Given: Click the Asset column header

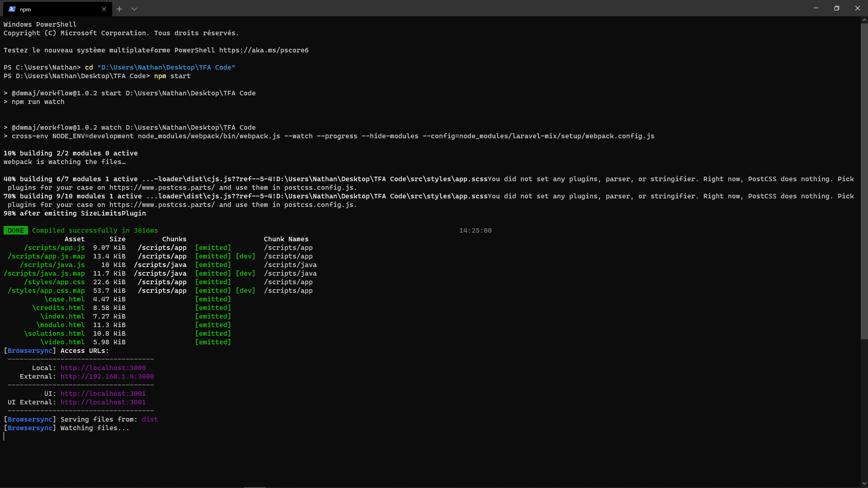Looking at the screenshot, I should pyautogui.click(x=75, y=239).
